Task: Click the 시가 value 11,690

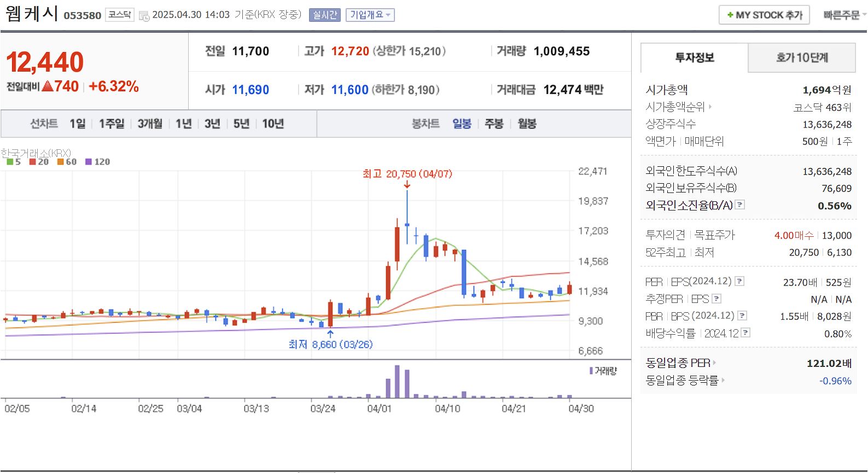Action: 251,90
